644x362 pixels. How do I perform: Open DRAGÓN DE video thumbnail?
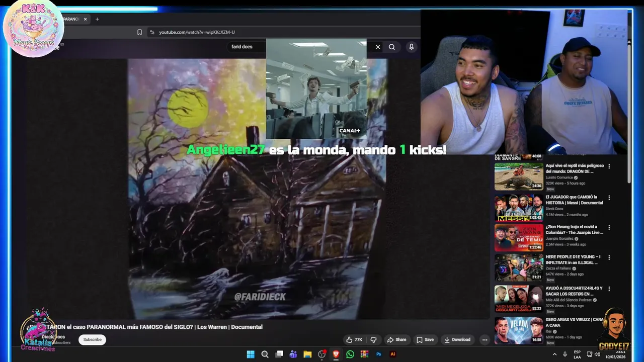519,176
